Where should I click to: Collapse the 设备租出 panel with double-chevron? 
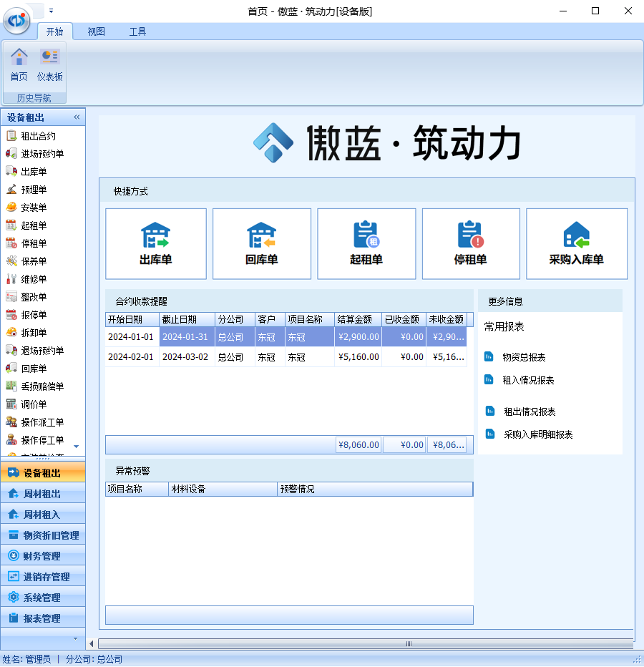point(77,117)
